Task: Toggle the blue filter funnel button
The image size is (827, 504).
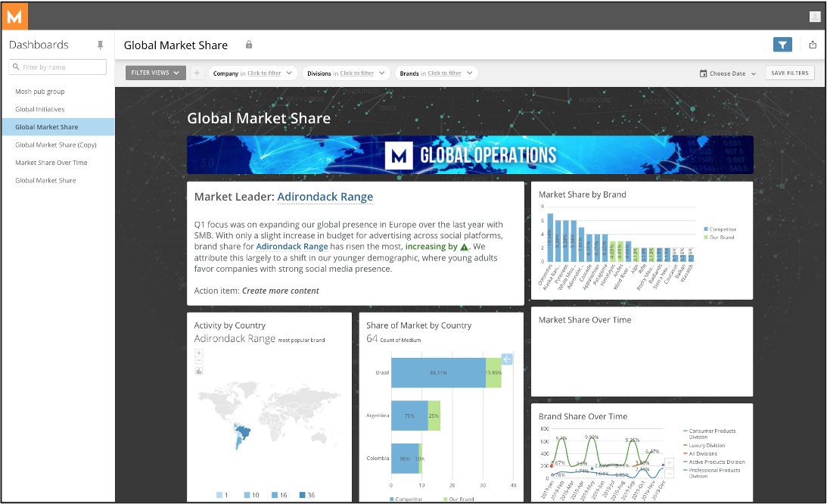Action: 782,45
